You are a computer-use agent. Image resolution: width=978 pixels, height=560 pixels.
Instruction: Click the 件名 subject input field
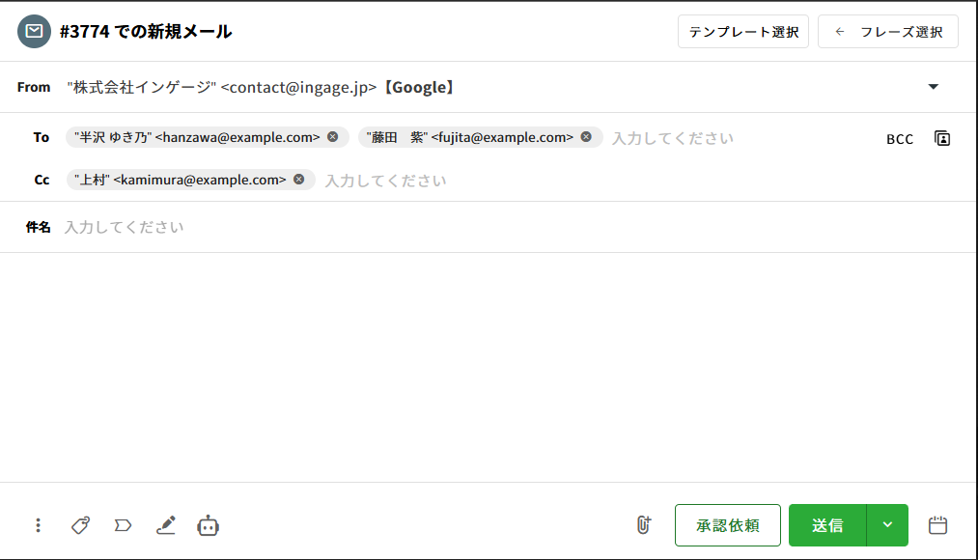(483, 228)
